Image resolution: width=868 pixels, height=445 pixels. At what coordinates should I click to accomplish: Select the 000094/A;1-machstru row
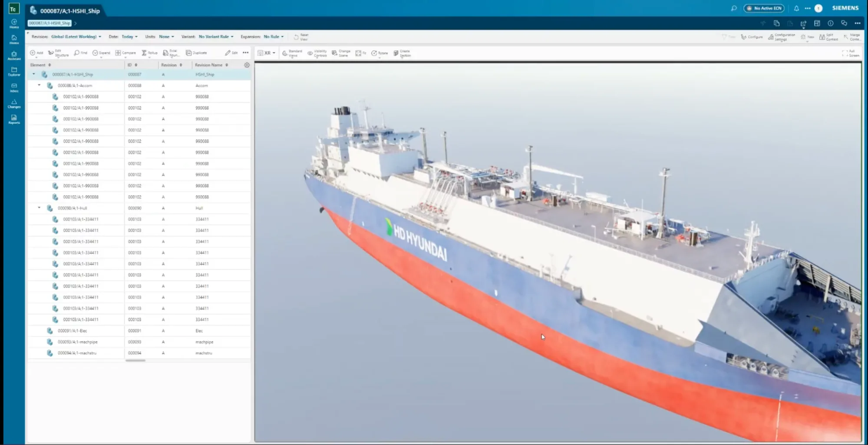click(x=139, y=353)
